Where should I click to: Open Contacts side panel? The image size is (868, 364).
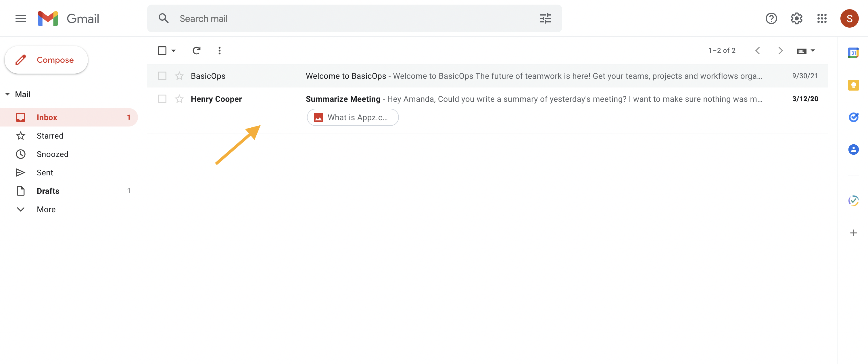click(x=853, y=149)
